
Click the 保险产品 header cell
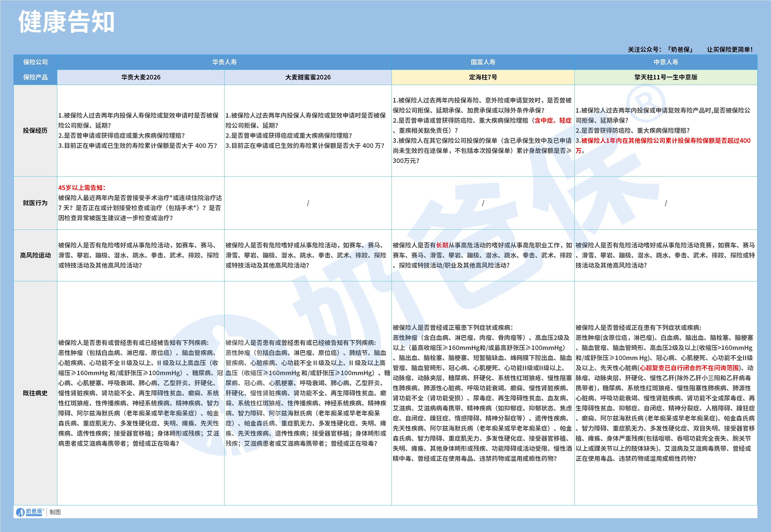click(35, 77)
